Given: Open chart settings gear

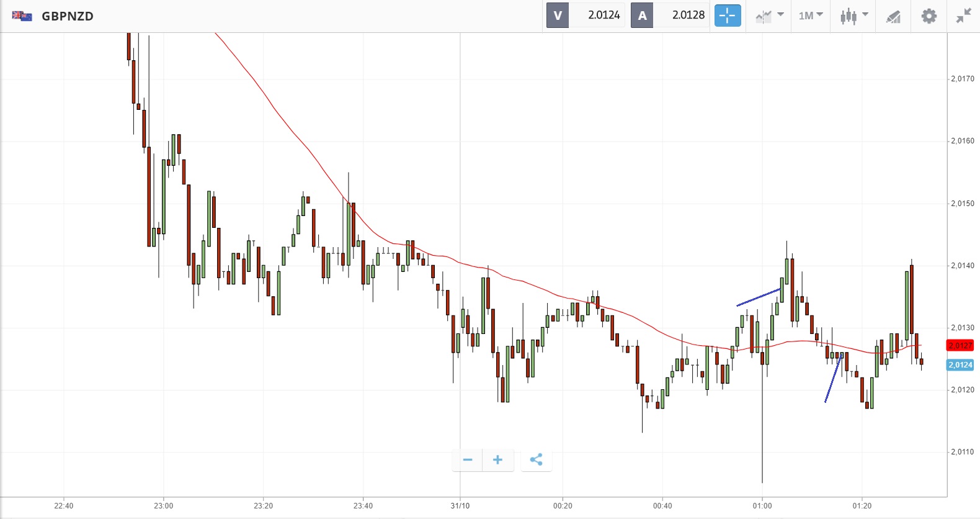Looking at the screenshot, I should click(929, 16).
